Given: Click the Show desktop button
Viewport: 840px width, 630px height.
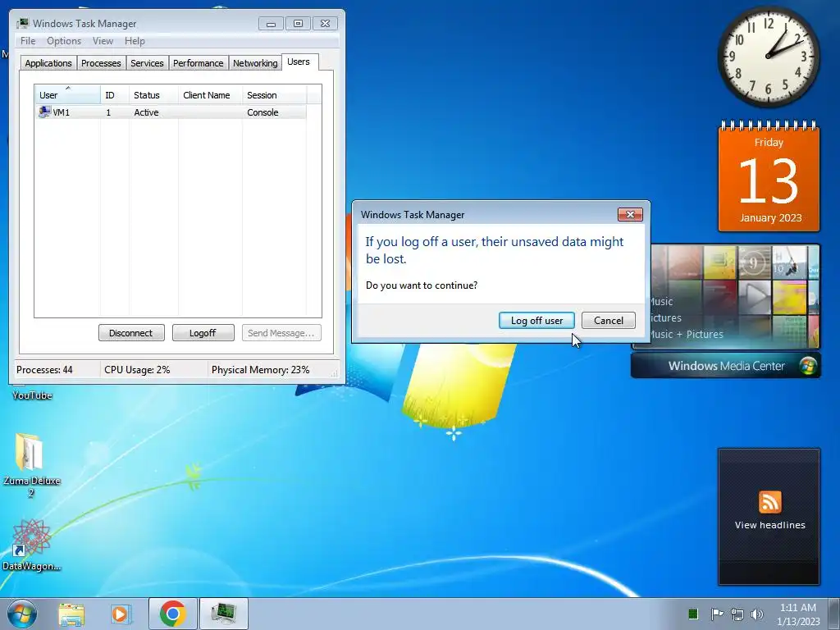Looking at the screenshot, I should click(834, 614).
